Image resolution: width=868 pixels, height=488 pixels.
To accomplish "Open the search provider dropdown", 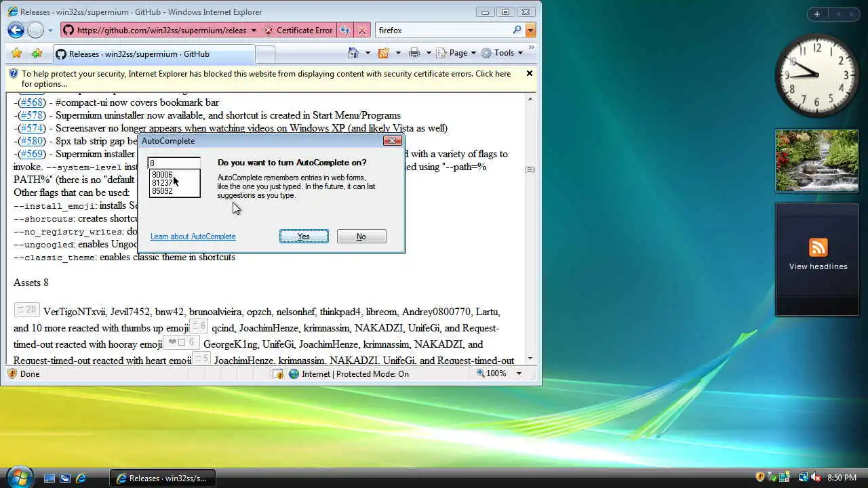I will coord(530,30).
